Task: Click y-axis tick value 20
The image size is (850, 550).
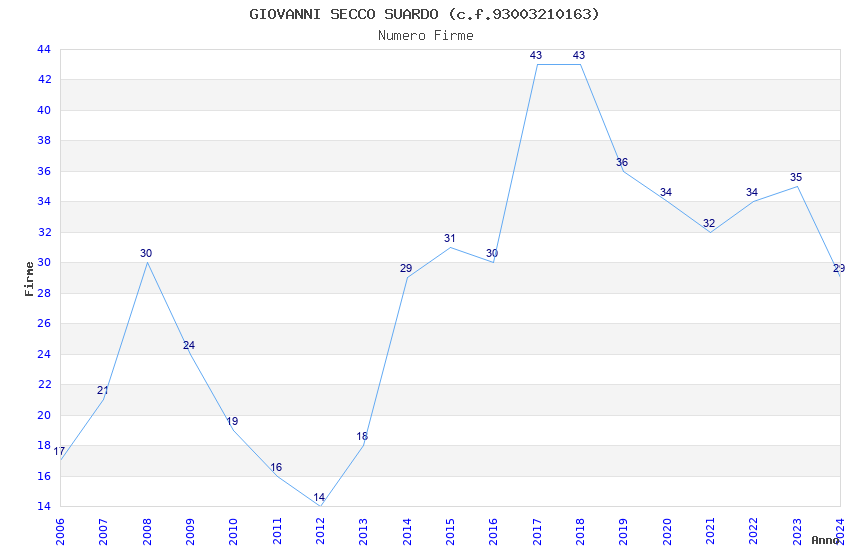Action: [44, 415]
